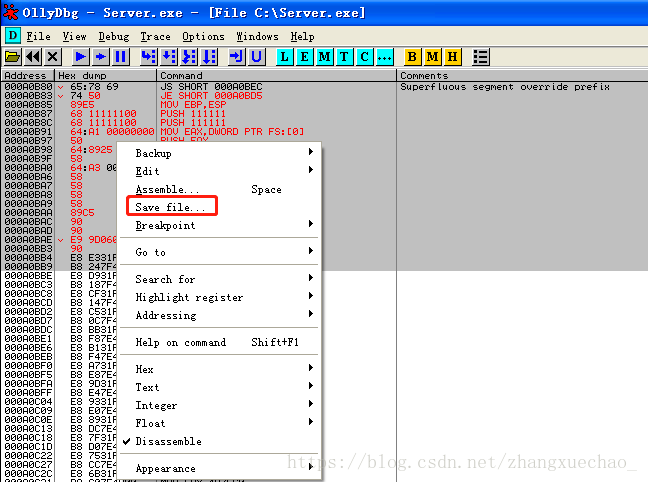
Task: Click the Run thread arrow icon
Action: click(100, 57)
